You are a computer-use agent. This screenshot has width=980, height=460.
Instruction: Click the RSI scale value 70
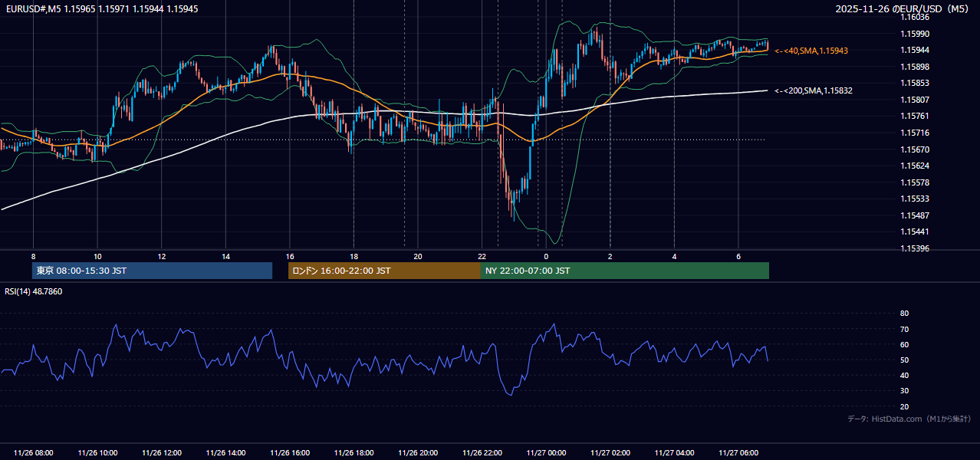point(904,329)
